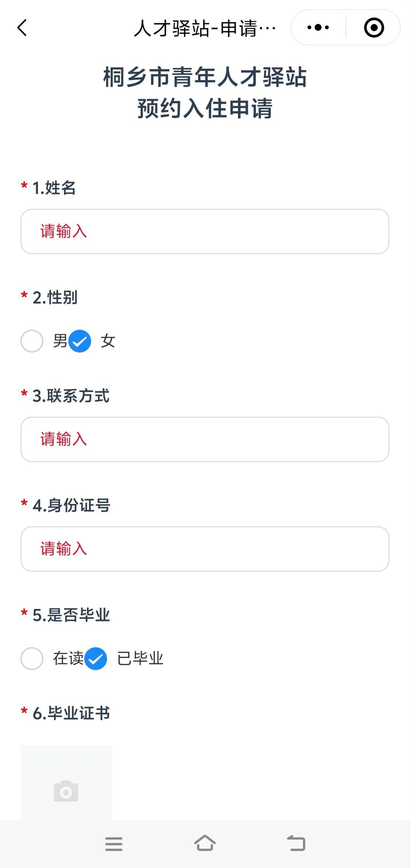Tap the 2.性别 question label
The image size is (410, 868).
[x=55, y=297]
